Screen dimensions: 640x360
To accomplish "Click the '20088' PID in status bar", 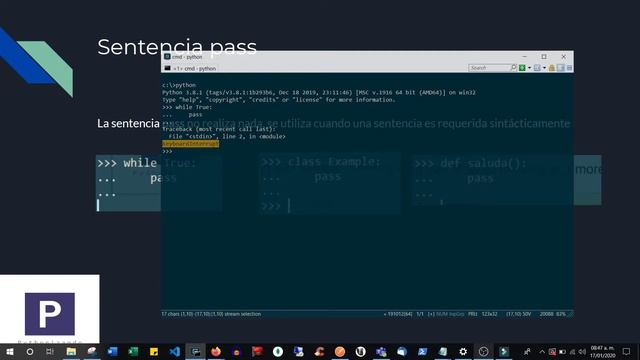I will point(547,314).
